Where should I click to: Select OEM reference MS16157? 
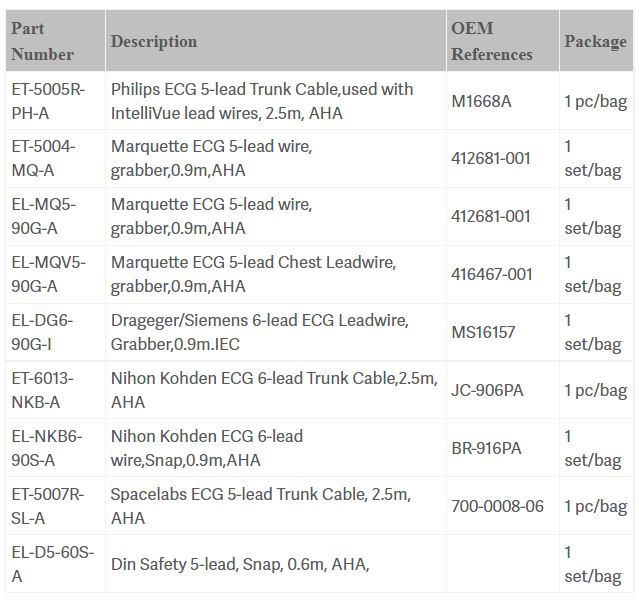pos(483,332)
